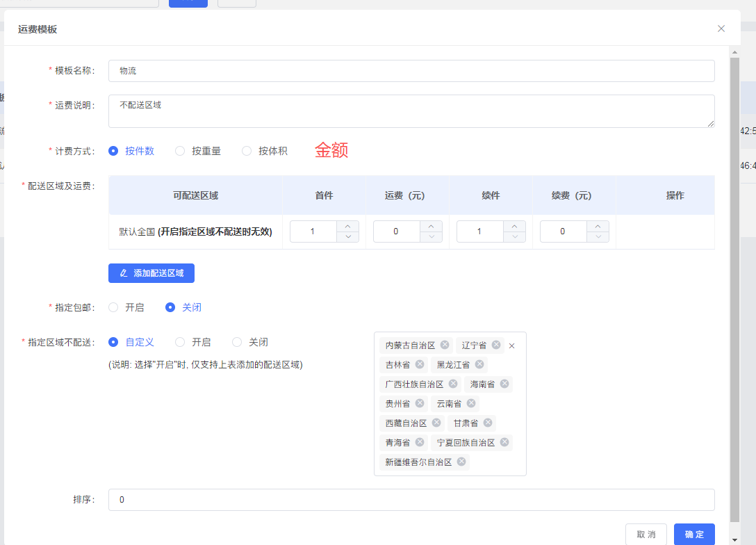Viewport: 756px width, 545px height.
Task: Set 指定区域不配送 to 关闭
Action: [237, 342]
